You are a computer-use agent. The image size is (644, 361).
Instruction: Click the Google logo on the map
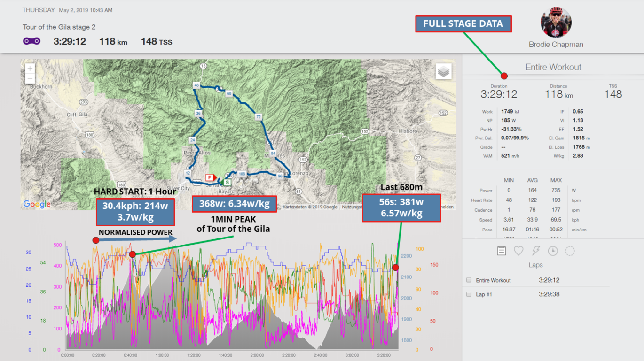coord(36,204)
